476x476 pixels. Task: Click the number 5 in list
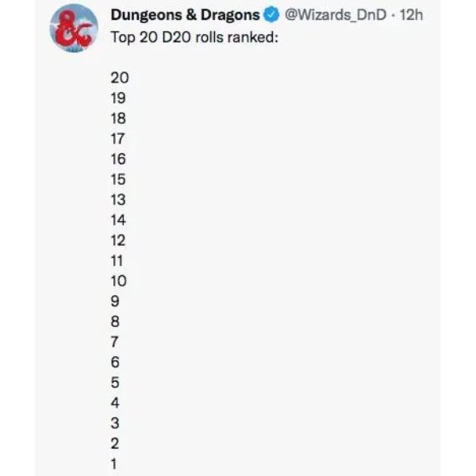click(115, 383)
